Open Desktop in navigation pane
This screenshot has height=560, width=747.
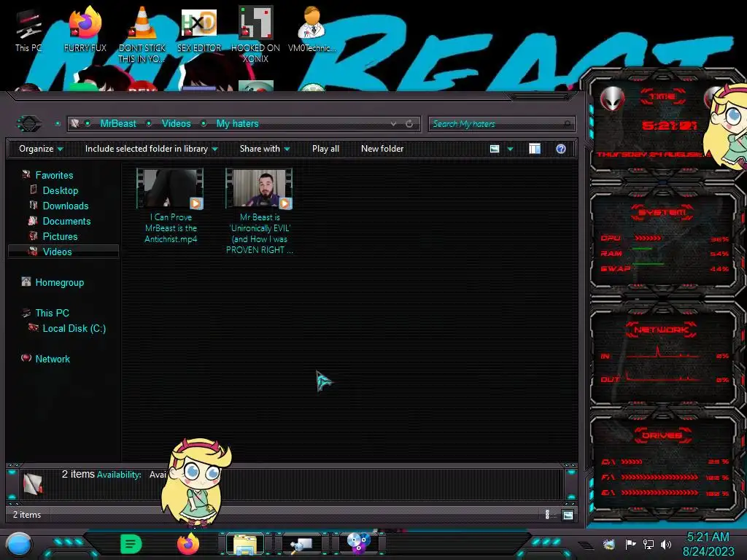tap(61, 190)
